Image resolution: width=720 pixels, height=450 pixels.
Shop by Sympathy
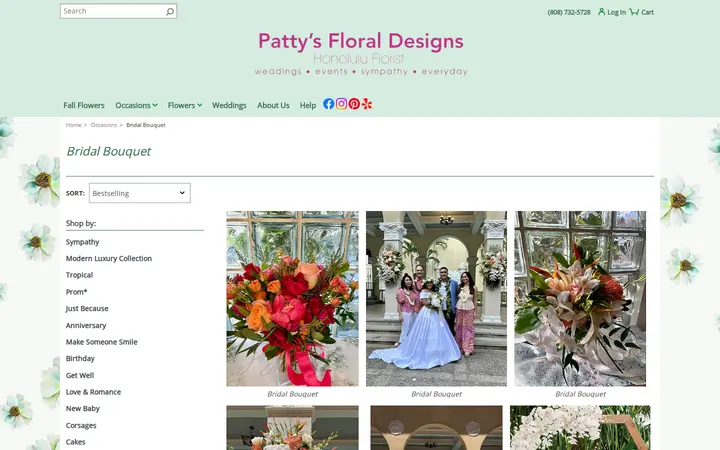pyautogui.click(x=82, y=242)
